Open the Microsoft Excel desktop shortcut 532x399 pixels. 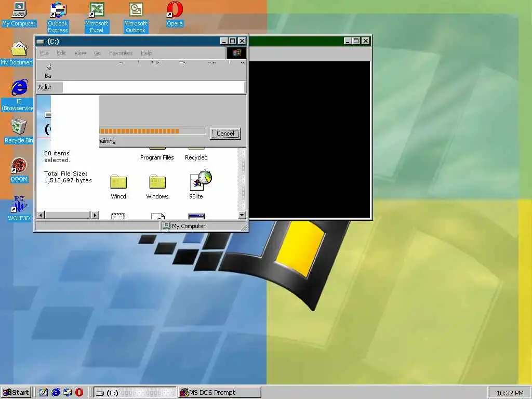click(97, 18)
